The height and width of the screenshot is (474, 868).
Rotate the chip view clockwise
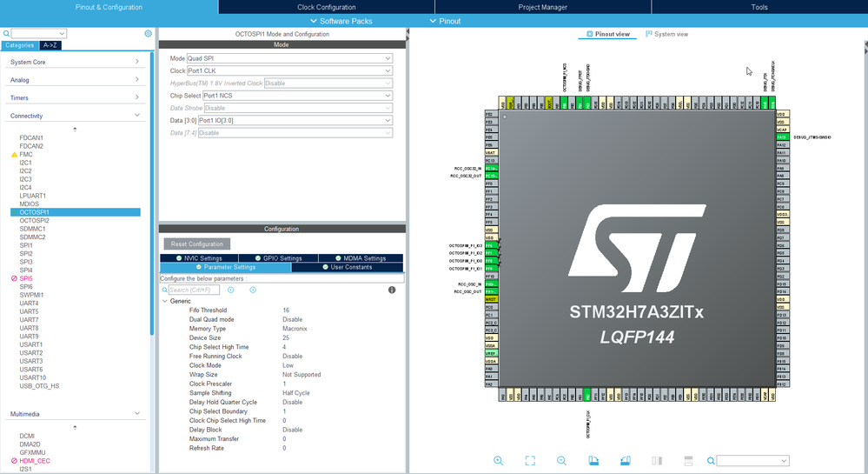click(x=593, y=460)
